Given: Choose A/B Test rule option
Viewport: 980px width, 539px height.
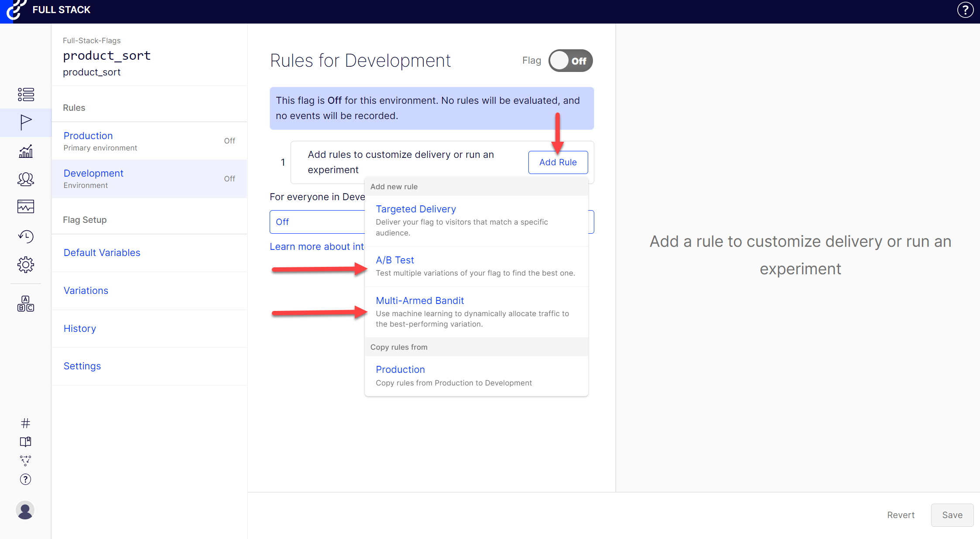Looking at the screenshot, I should (x=395, y=260).
